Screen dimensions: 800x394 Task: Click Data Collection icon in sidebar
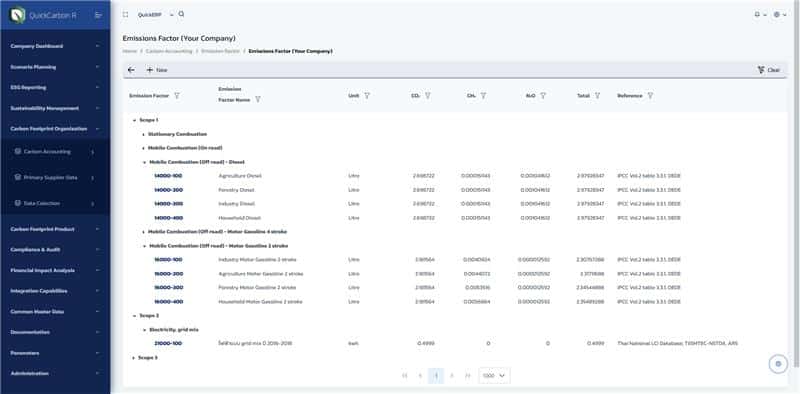coord(18,203)
